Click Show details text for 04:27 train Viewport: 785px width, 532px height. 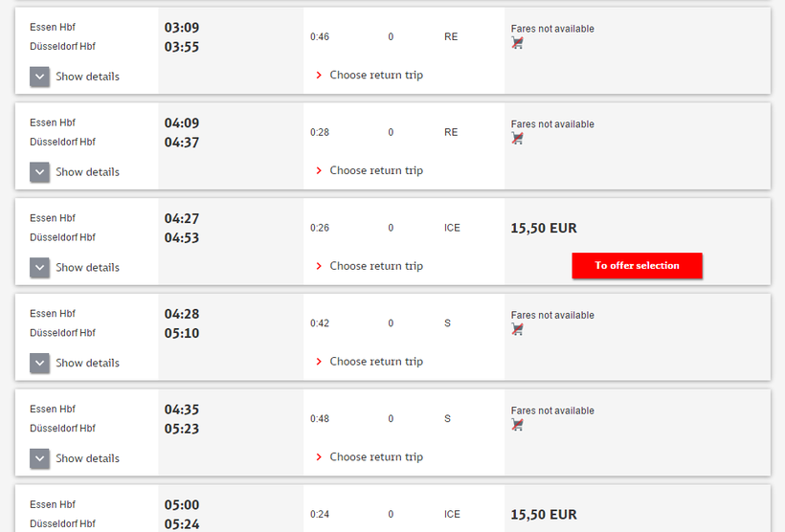88,268
